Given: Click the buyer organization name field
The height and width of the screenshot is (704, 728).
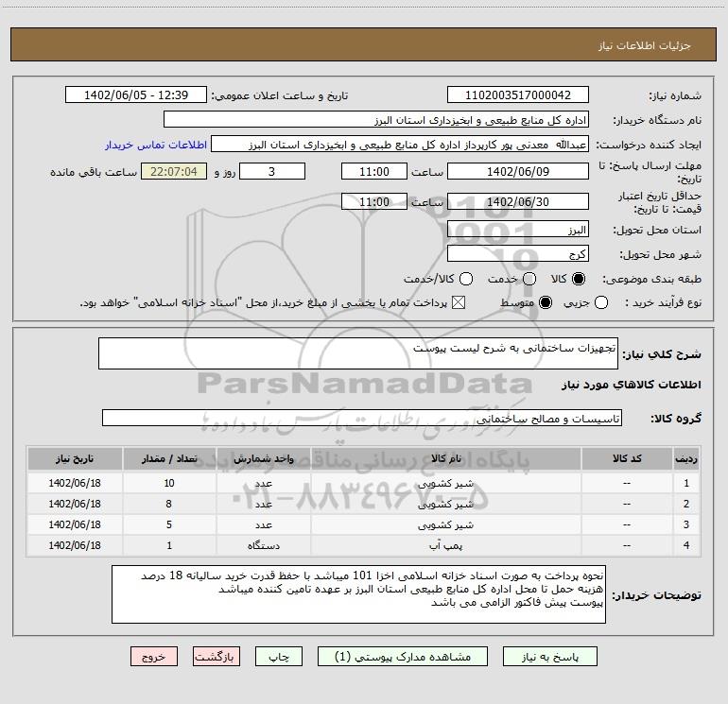Looking at the screenshot, I should [x=376, y=119].
